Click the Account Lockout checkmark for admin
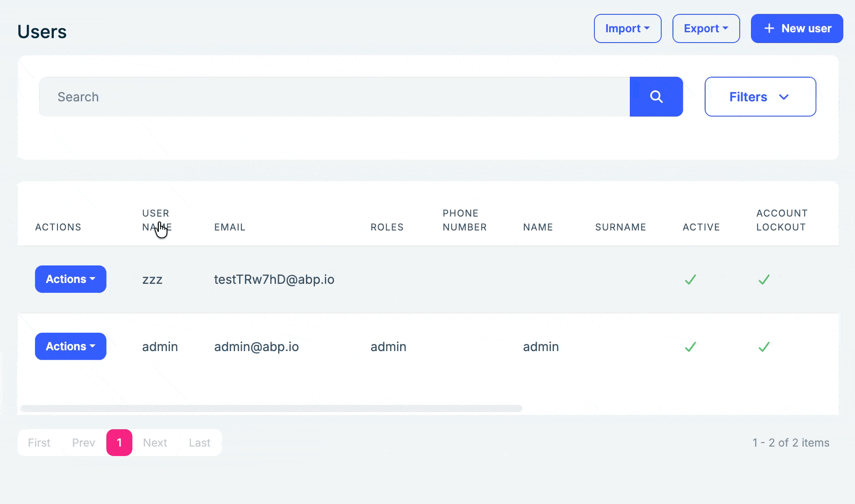The width and height of the screenshot is (855, 504). 764,347
